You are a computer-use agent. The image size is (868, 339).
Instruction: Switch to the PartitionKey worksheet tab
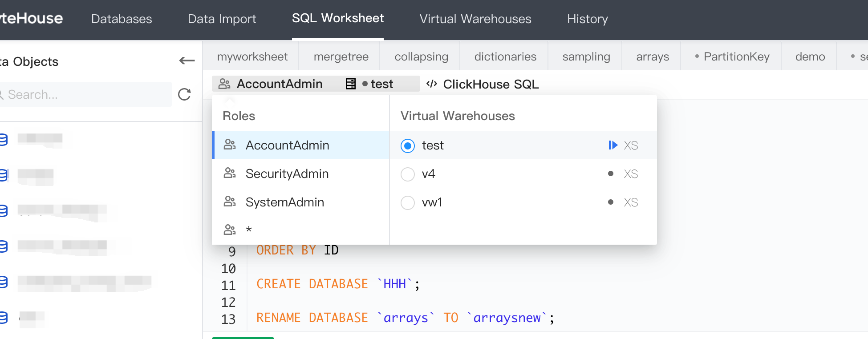click(x=732, y=56)
